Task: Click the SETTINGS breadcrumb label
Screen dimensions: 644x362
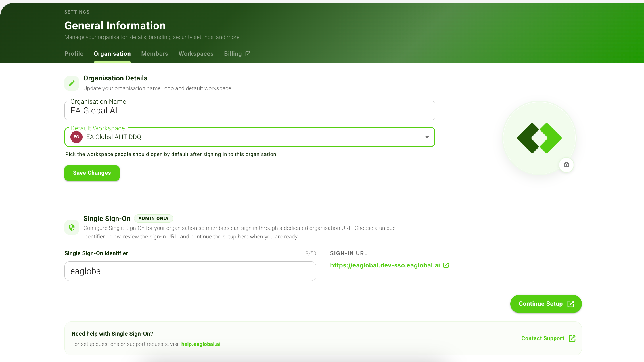Action: coord(77,12)
